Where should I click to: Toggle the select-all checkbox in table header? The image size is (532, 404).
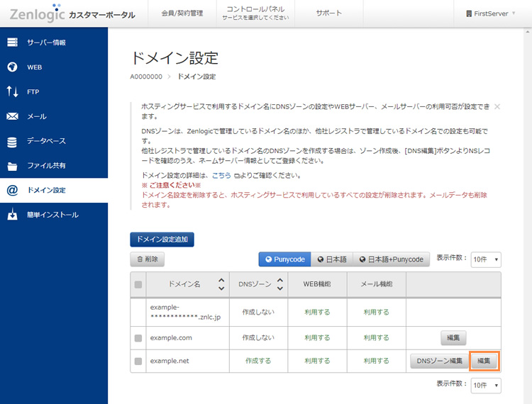(138, 284)
